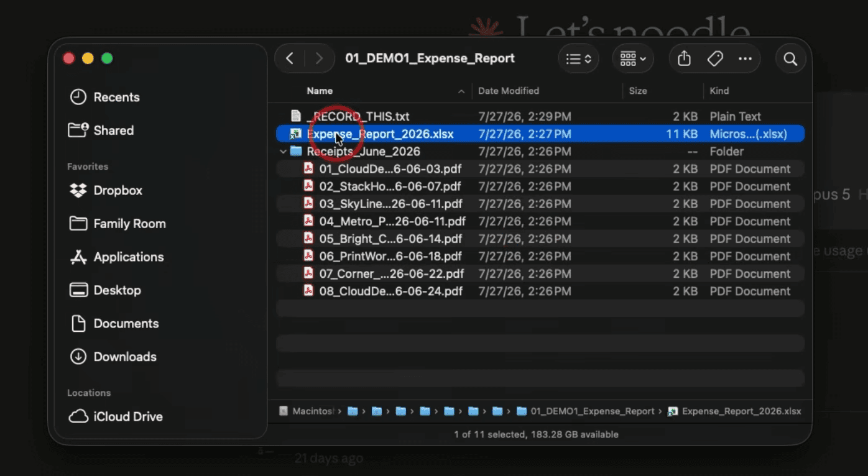Select the 04_Metro_P… PDF file

pyautogui.click(x=540, y=221)
